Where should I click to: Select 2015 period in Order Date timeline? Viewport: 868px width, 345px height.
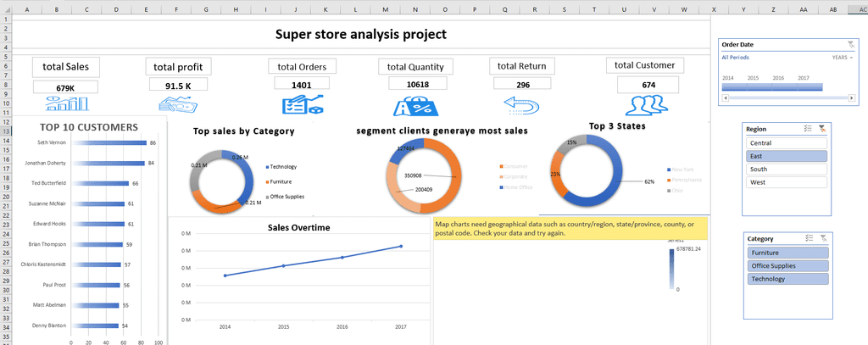tap(759, 87)
